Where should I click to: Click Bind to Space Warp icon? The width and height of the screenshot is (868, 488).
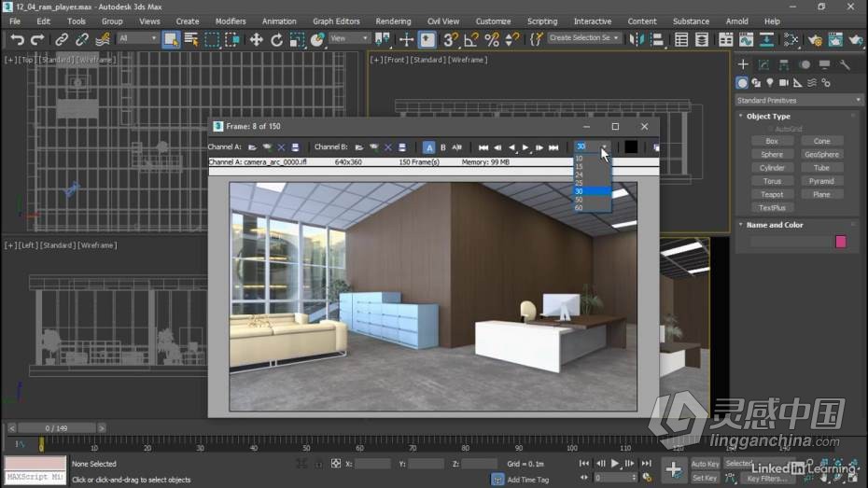coord(103,39)
